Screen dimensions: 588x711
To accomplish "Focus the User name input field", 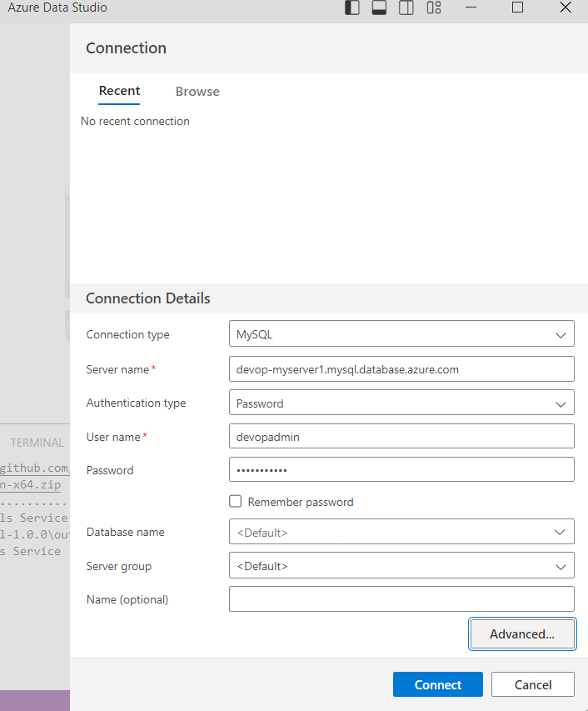I will [x=401, y=436].
